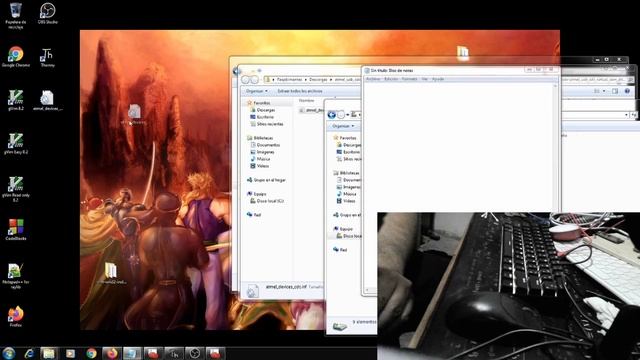Open the view options dropdown arrow in Explorer
This screenshot has width=640, height=360.
[x=604, y=91]
